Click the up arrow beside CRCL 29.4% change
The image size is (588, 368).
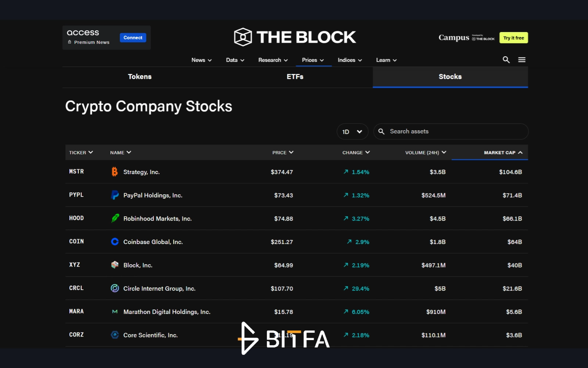point(346,288)
